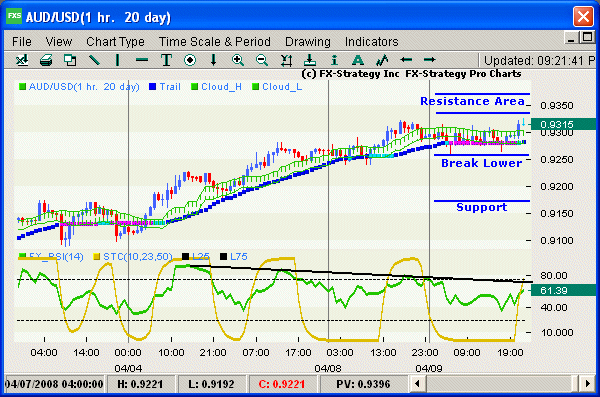Click the L75 indicator legend entry
The image size is (600, 397).
(x=234, y=256)
